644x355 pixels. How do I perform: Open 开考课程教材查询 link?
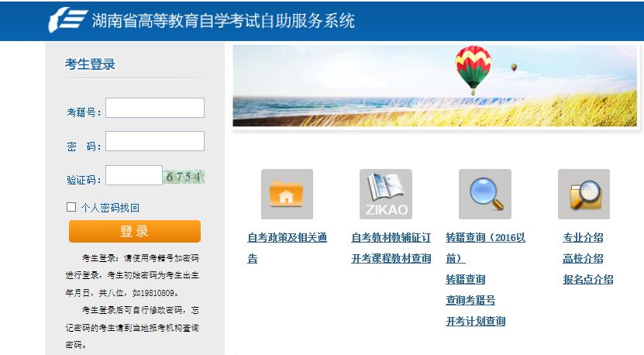point(391,259)
